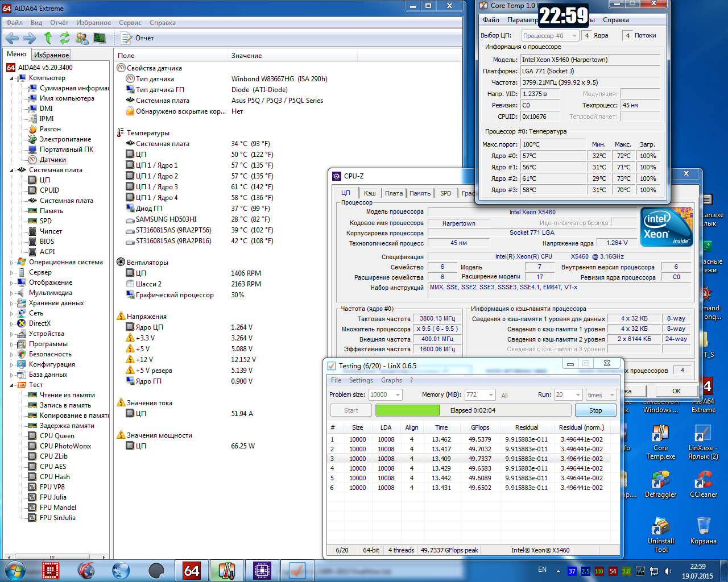Open the Run count dropdown in LinX

(x=569, y=395)
